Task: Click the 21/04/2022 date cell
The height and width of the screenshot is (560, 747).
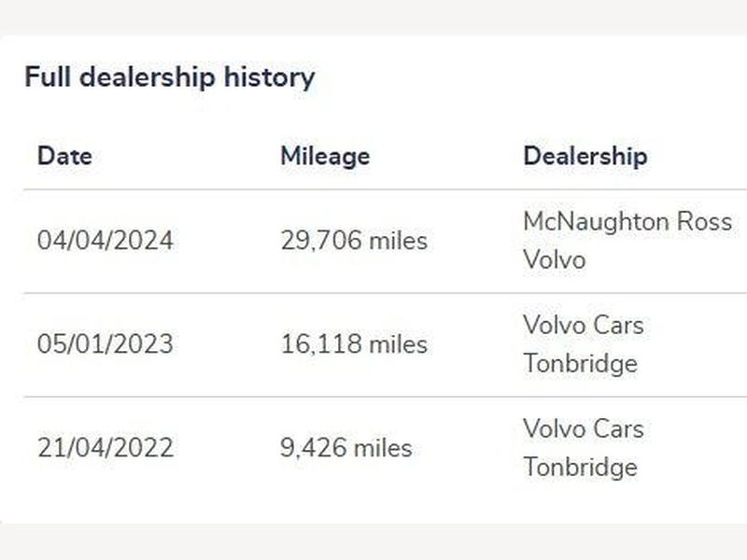Action: pos(106,448)
